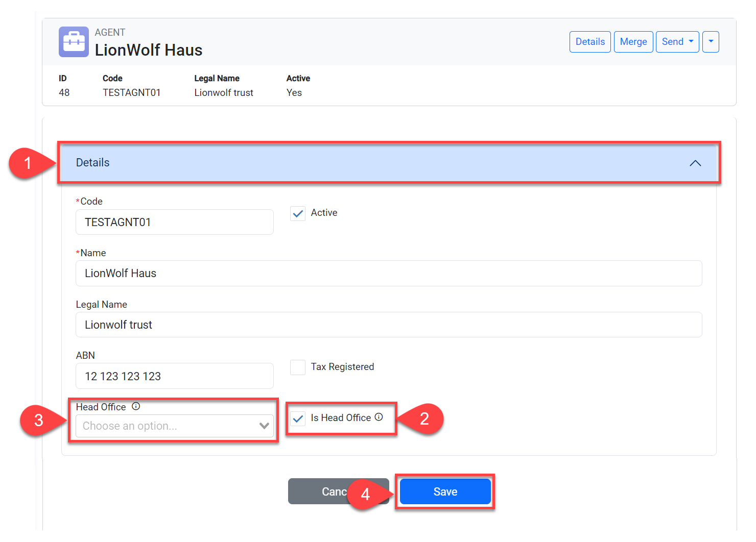Click info icon beside Head Office label
This screenshot has width=756, height=542.
[x=136, y=406]
